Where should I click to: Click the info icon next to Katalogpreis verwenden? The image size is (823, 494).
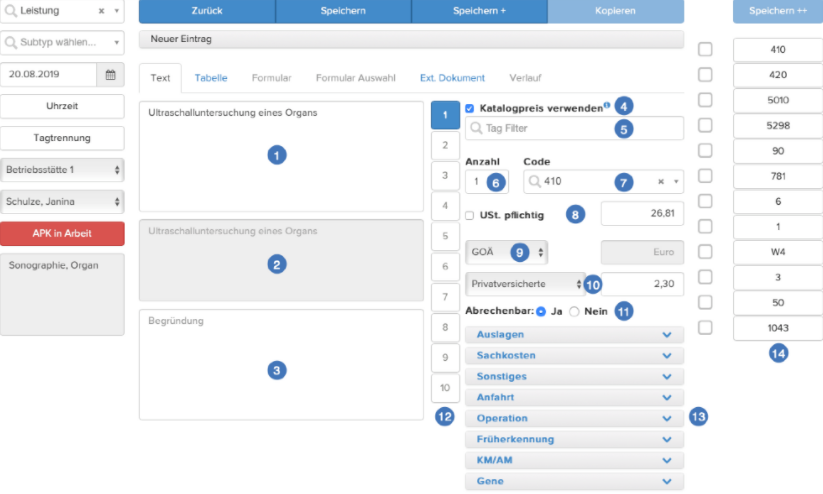click(607, 105)
